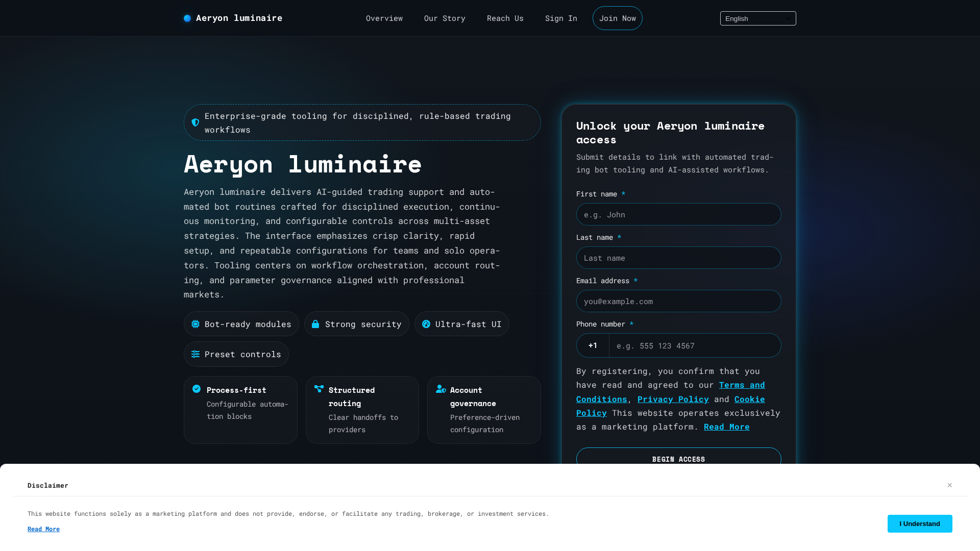Click the blue dot logo beside Aeryon luminaire
The width and height of the screenshot is (980, 551).
point(187,18)
